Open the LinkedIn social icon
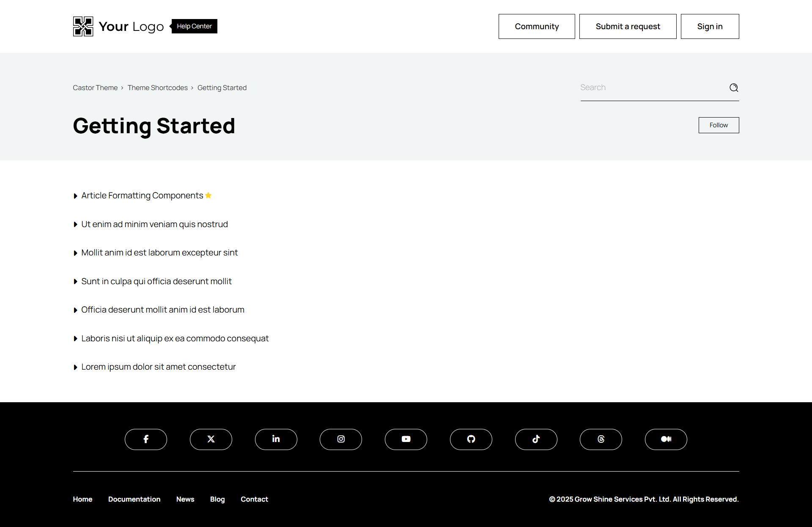Image resolution: width=812 pixels, height=527 pixels. [x=276, y=439]
